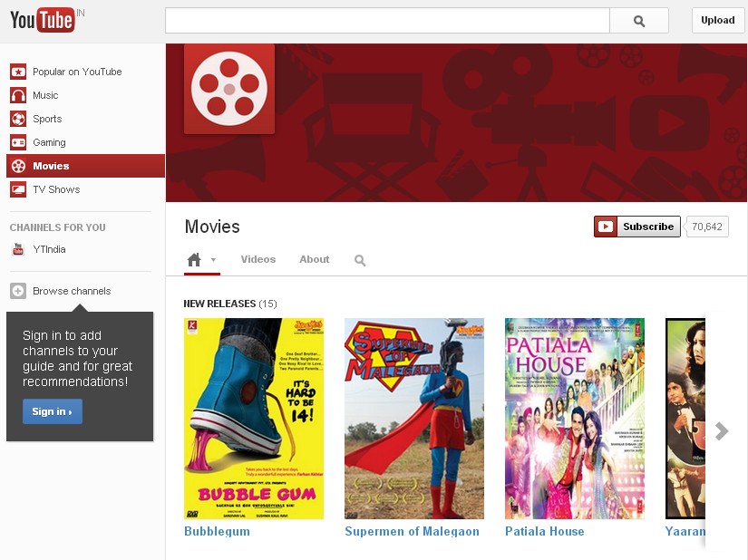Click the Movies film reel sidebar icon

[x=18, y=166]
